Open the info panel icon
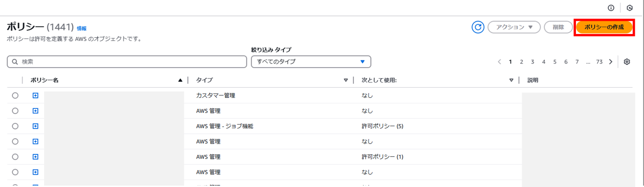 [x=611, y=8]
